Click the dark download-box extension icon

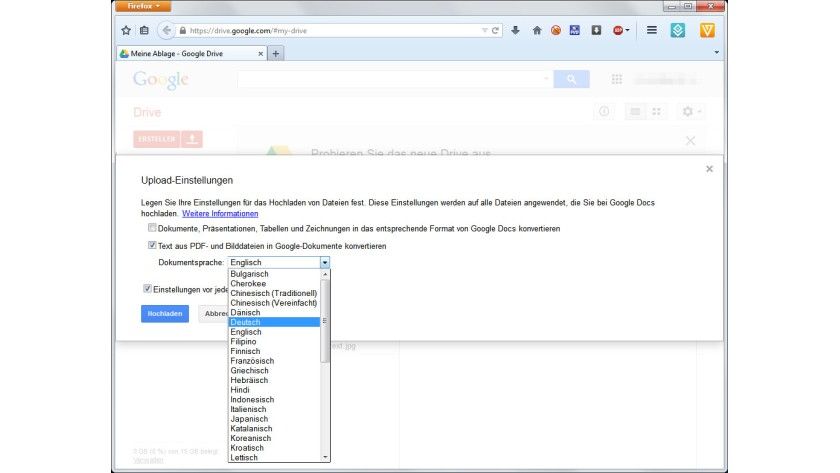[596, 31]
